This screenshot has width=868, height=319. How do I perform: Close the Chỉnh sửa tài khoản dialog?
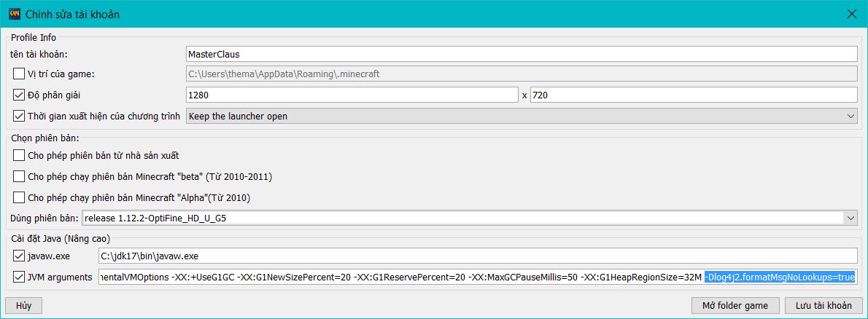click(x=852, y=14)
